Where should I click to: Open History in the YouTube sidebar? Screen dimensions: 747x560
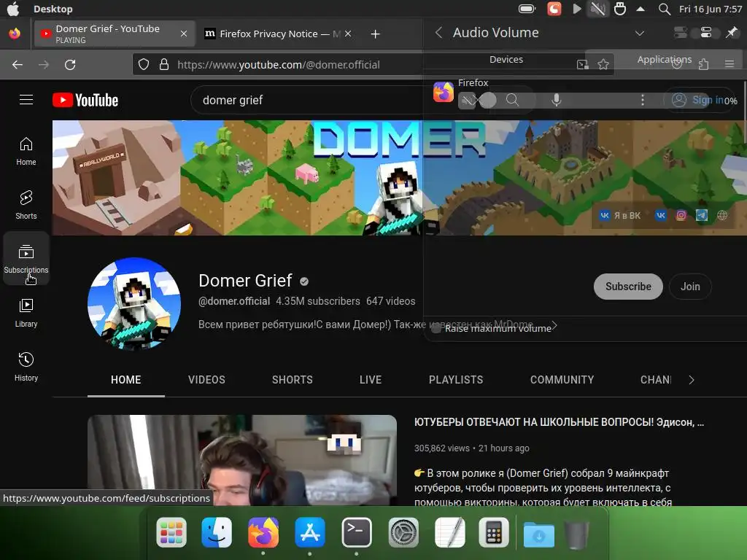26,367
